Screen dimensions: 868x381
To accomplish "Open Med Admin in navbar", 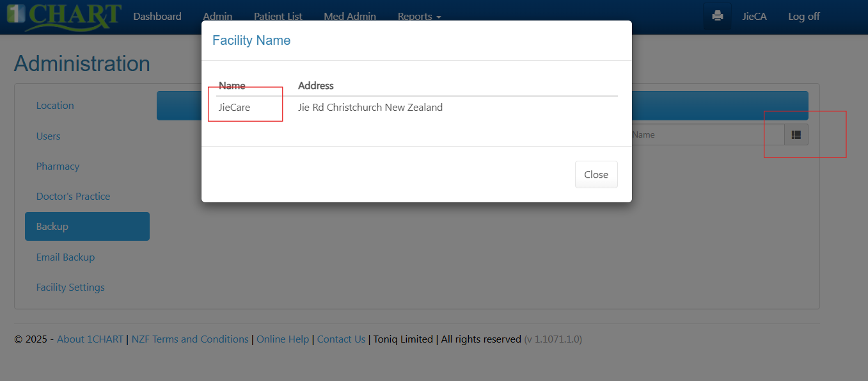I will pos(350,17).
